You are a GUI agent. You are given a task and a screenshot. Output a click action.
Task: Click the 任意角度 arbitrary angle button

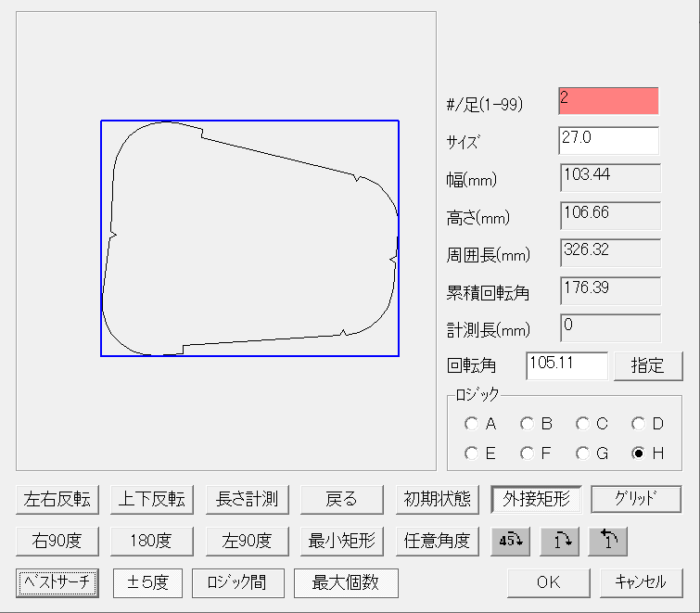pyautogui.click(x=438, y=541)
